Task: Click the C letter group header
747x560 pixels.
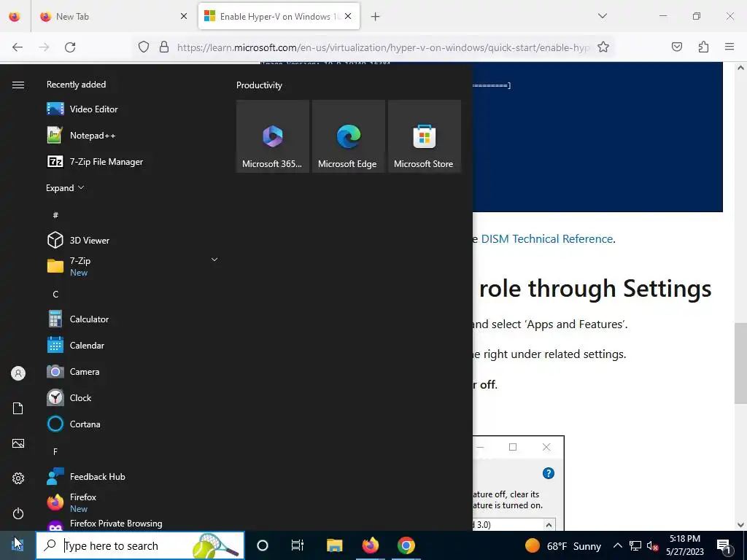Action: click(x=55, y=295)
